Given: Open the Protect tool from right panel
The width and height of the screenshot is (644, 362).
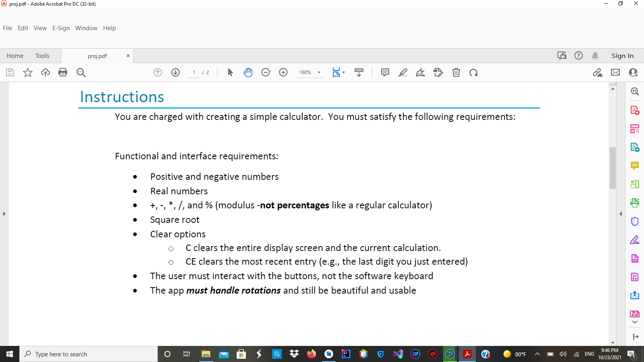Looking at the screenshot, I should tap(635, 221).
